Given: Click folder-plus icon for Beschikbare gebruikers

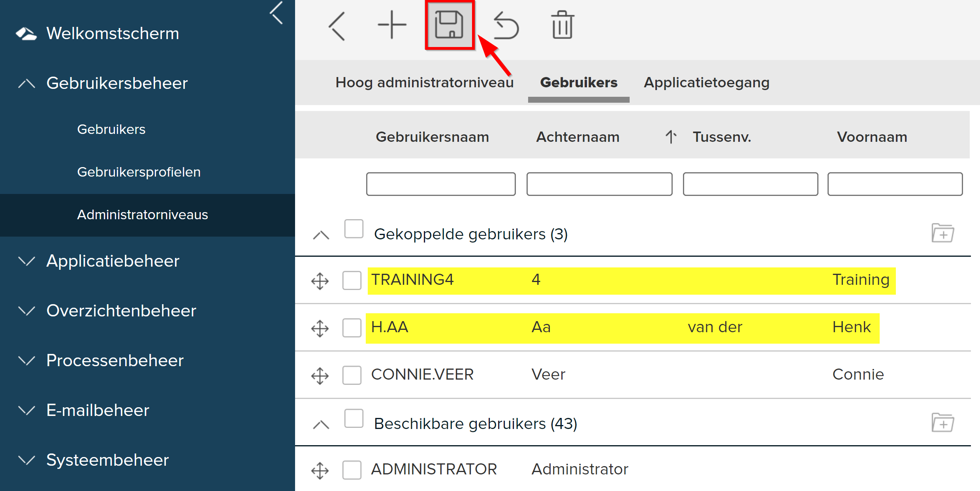Looking at the screenshot, I should click(x=943, y=423).
